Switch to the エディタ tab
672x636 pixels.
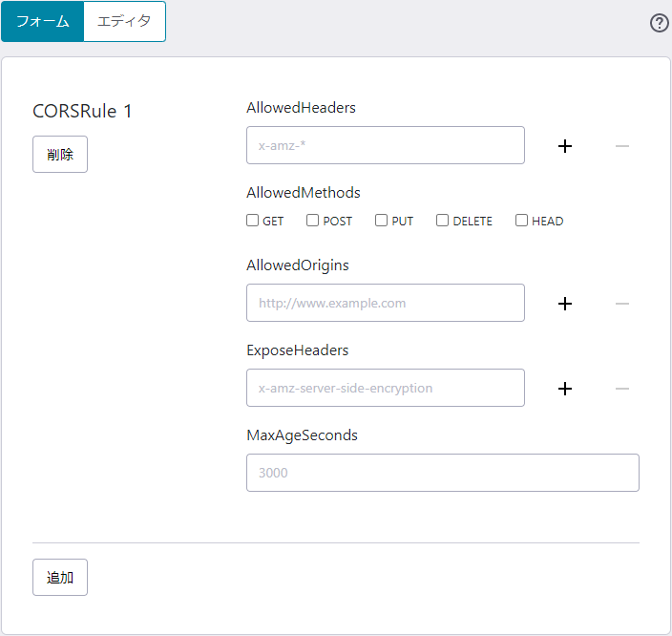[124, 21]
